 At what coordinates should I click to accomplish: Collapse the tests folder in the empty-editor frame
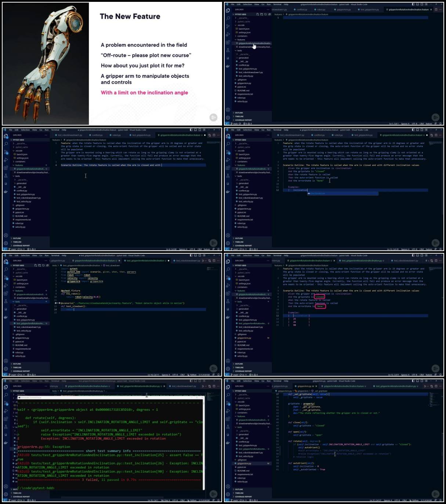tap(239, 51)
